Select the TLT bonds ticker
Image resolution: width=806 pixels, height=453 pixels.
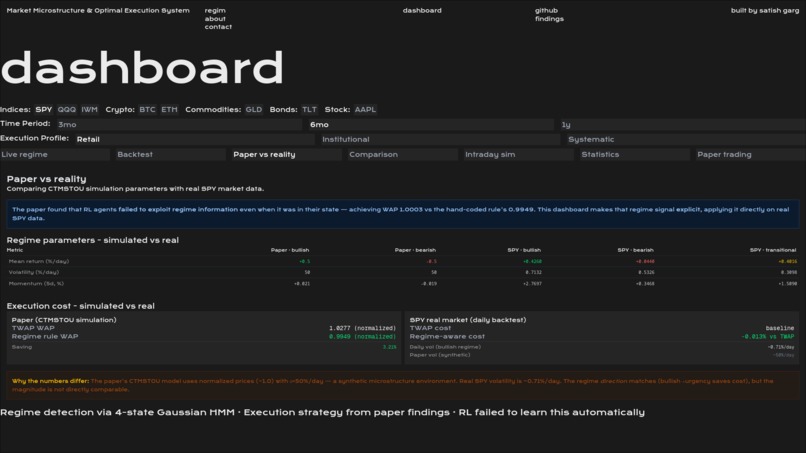(x=309, y=110)
